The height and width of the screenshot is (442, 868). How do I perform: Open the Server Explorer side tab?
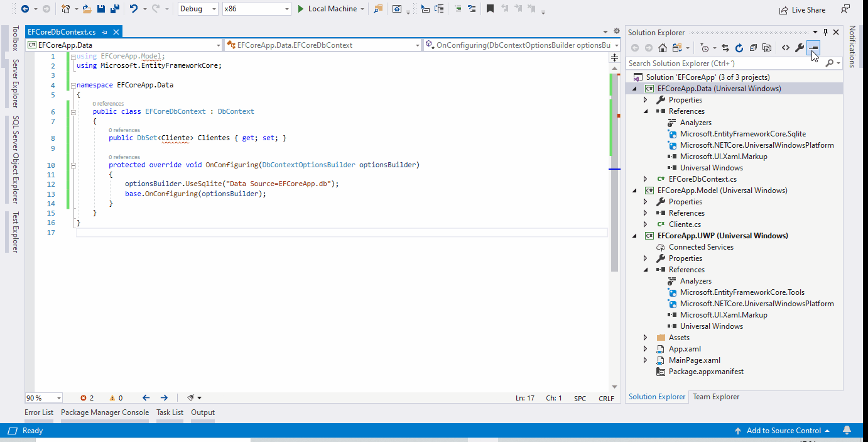tap(16, 84)
